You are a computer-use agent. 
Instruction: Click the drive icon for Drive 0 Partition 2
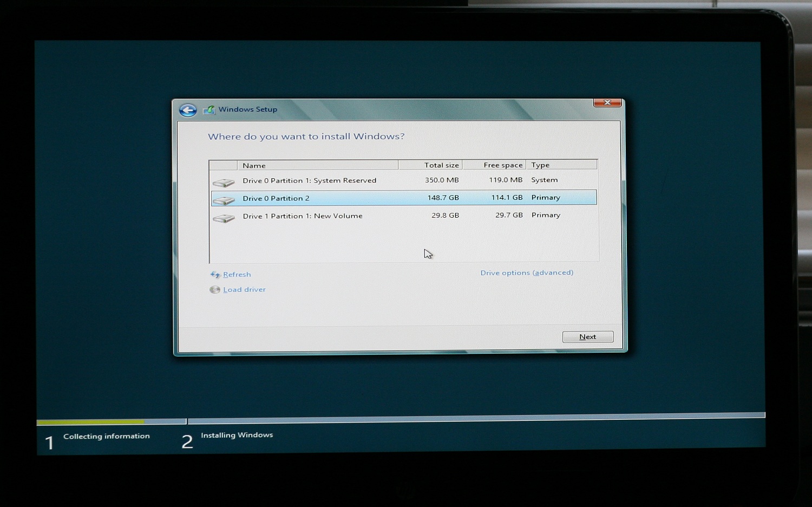[223, 200]
